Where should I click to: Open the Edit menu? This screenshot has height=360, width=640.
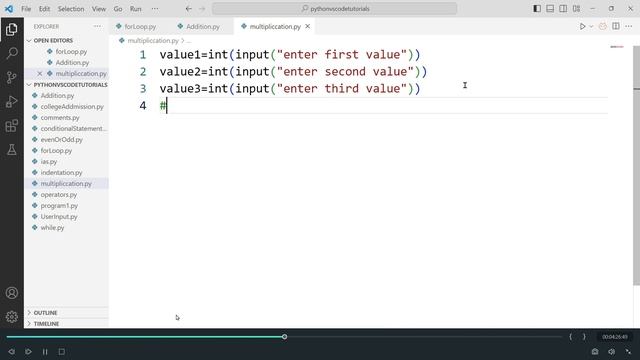44,9
